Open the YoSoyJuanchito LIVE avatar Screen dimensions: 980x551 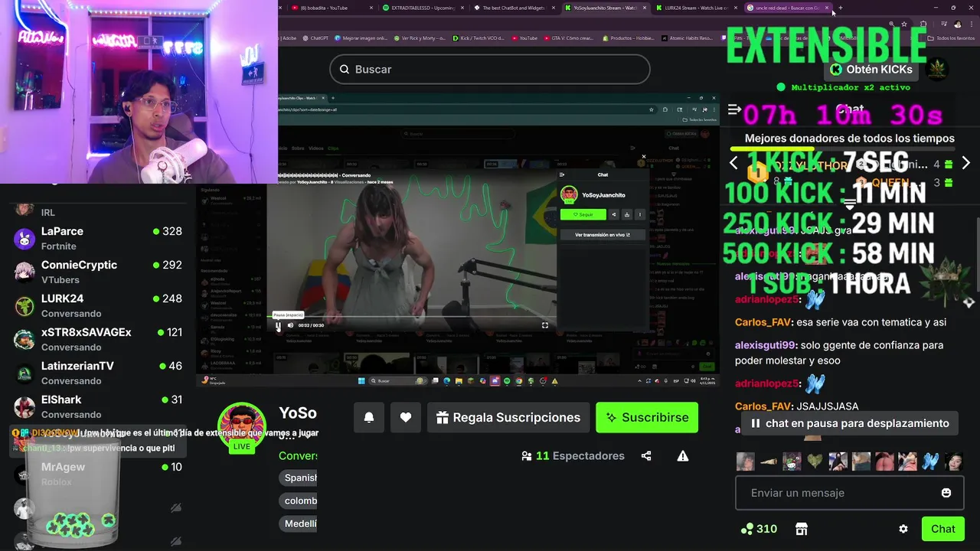click(242, 426)
